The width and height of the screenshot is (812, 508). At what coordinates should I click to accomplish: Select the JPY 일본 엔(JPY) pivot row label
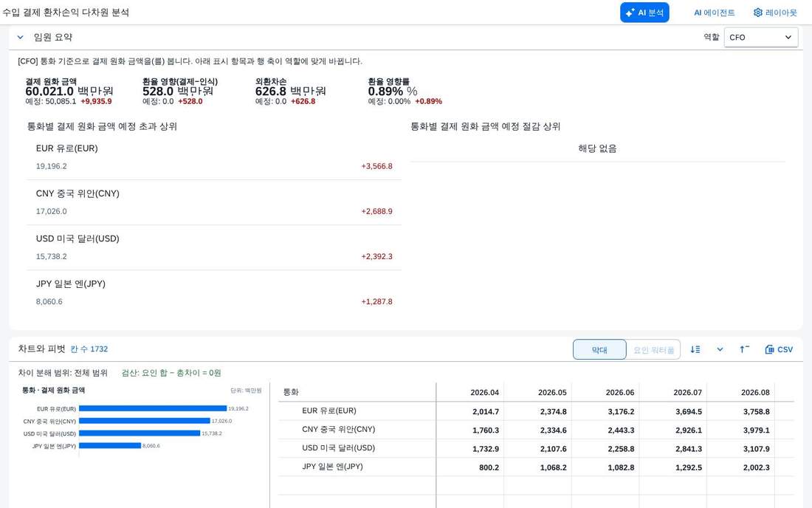click(x=332, y=467)
